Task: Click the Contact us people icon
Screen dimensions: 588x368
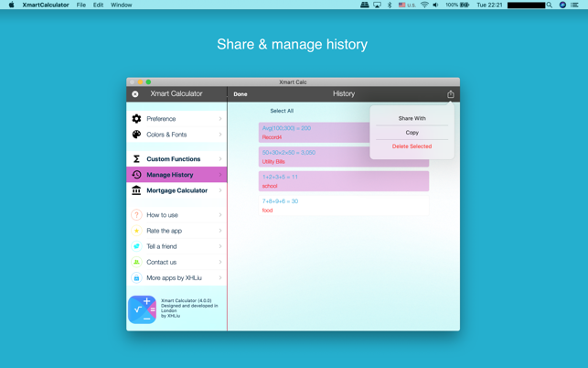Action: [x=136, y=262]
